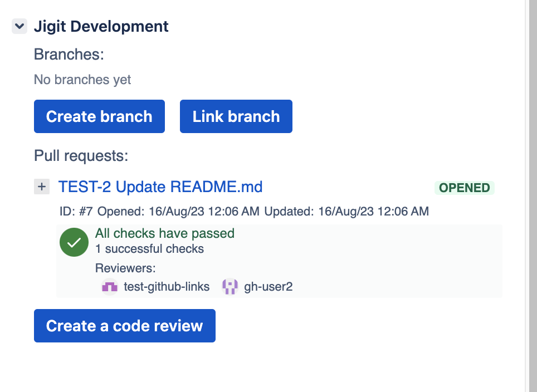Click the All checks have passed text
The image size is (537, 392).
[165, 233]
